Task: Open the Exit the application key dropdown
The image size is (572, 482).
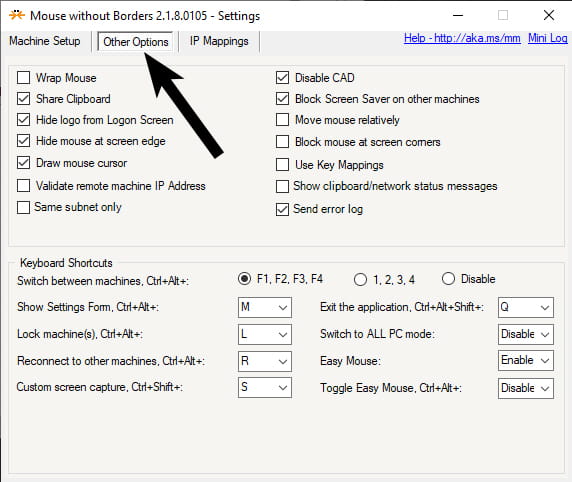Action: click(x=526, y=307)
